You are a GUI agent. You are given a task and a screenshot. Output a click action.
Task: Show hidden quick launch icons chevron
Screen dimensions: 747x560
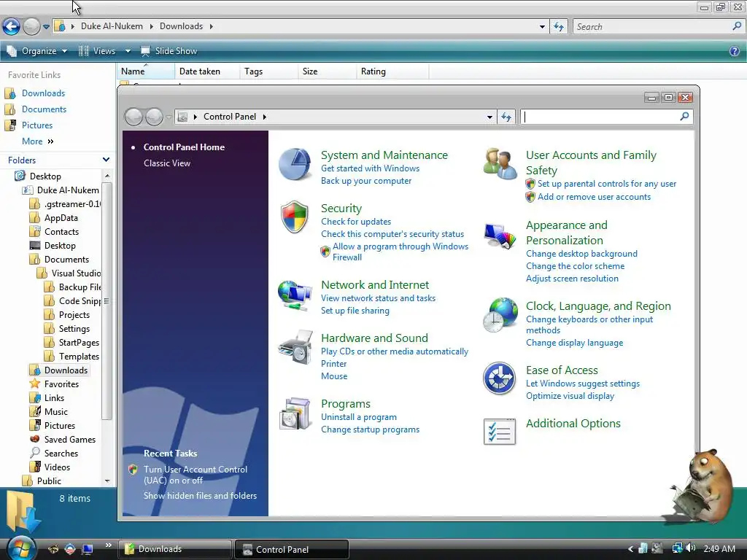[109, 545]
